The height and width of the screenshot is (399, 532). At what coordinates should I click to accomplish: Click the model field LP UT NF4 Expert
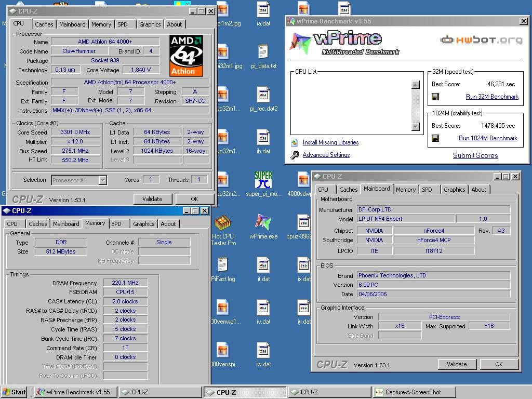(x=405, y=219)
